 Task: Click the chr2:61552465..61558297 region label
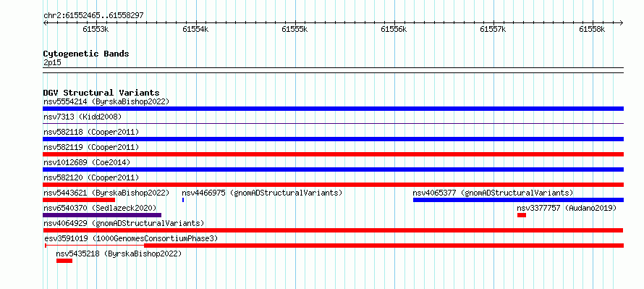click(x=93, y=16)
